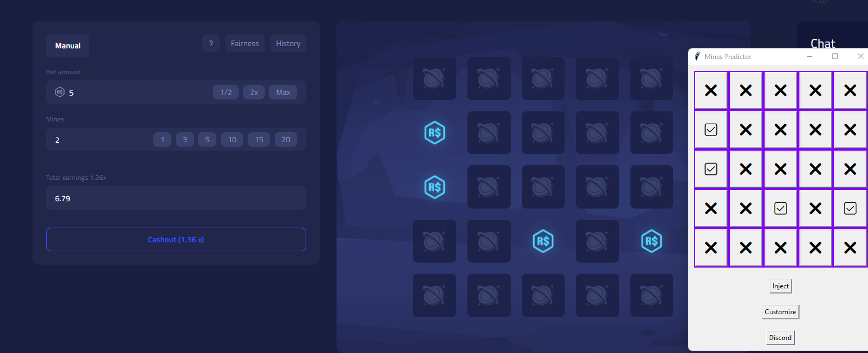Click the X mark in predictor top-left cell
Screen dimensions: 868x353
pyautogui.click(x=711, y=90)
